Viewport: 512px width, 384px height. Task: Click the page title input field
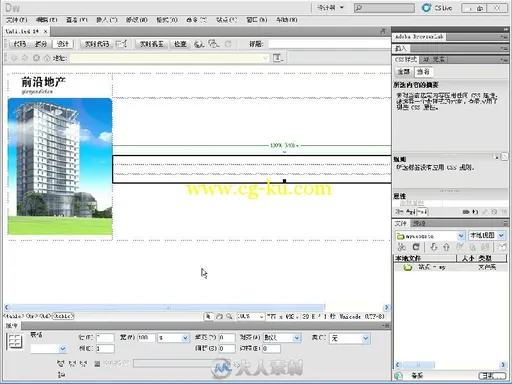(x=329, y=44)
